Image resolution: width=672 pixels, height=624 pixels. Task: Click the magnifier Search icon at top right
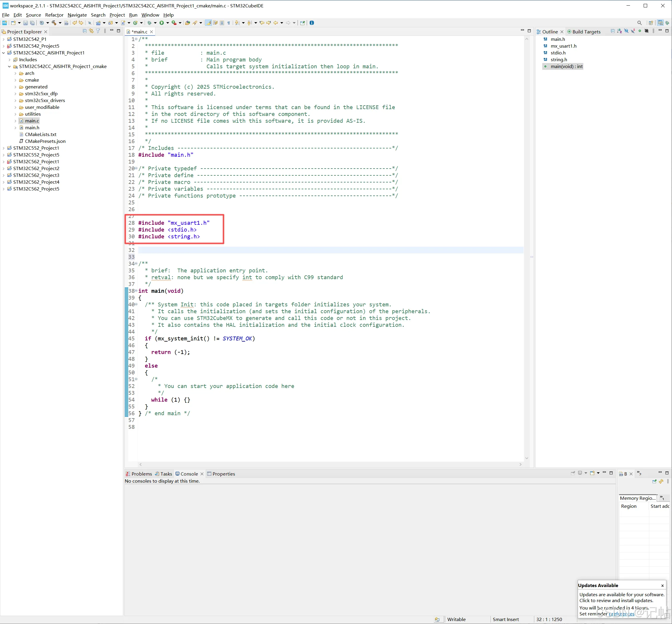pos(639,23)
